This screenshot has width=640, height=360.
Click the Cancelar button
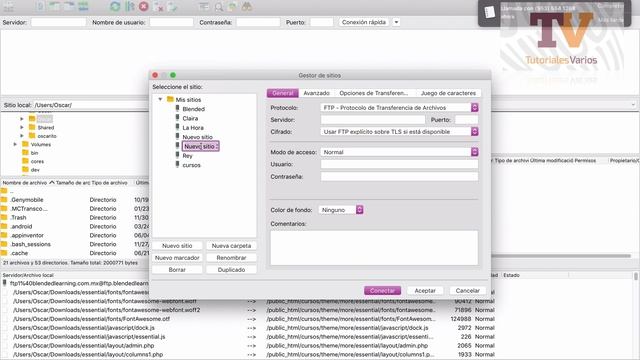click(467, 291)
